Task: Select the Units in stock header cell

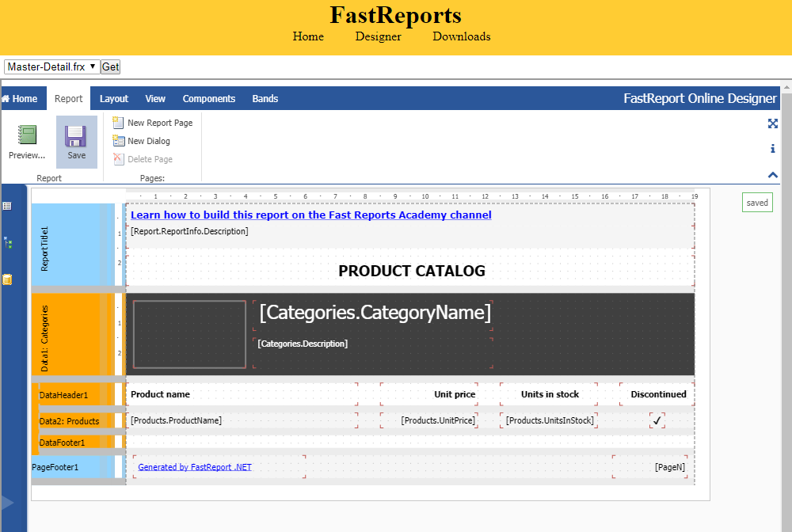Action: (x=549, y=394)
